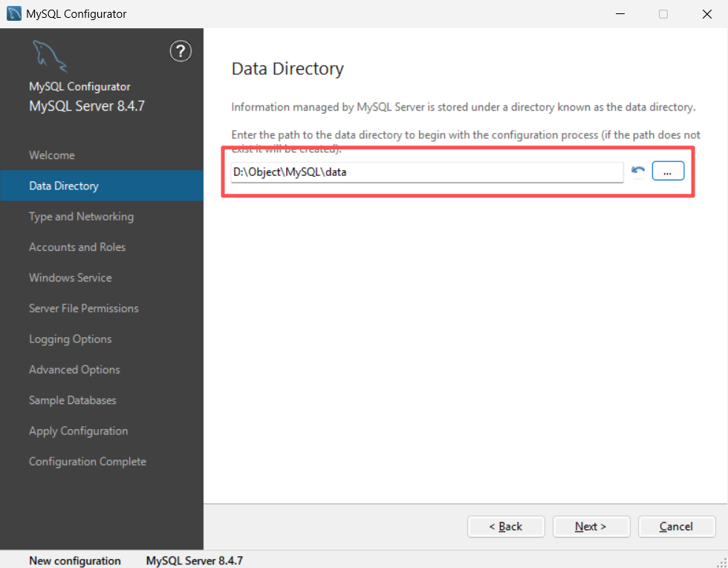Select Windows Service in the sidebar

point(71,278)
